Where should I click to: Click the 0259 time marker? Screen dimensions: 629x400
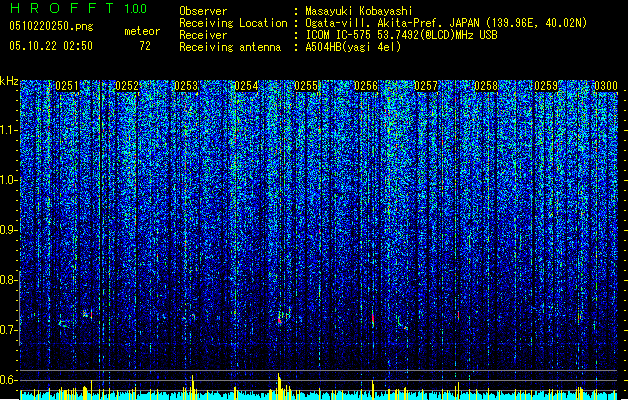click(x=546, y=86)
